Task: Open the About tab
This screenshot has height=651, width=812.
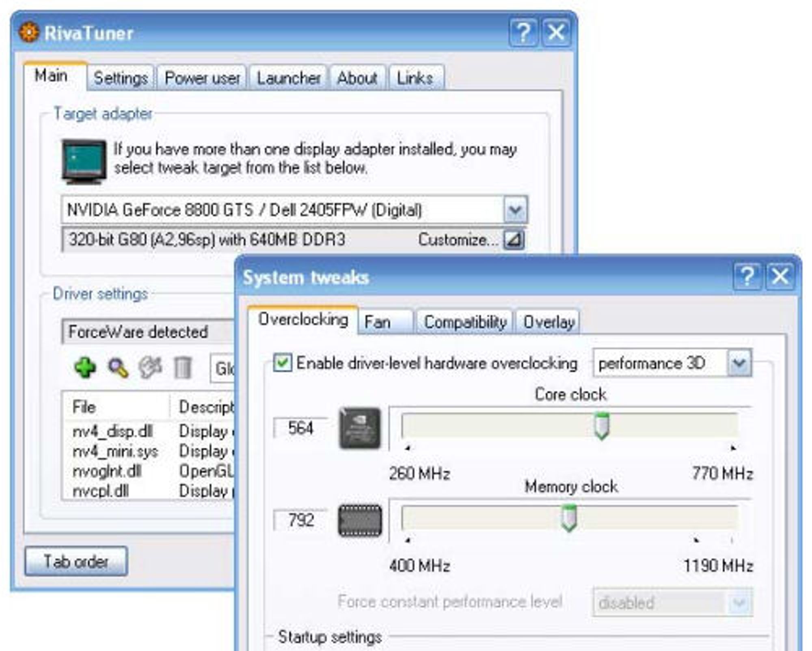Action: click(357, 78)
